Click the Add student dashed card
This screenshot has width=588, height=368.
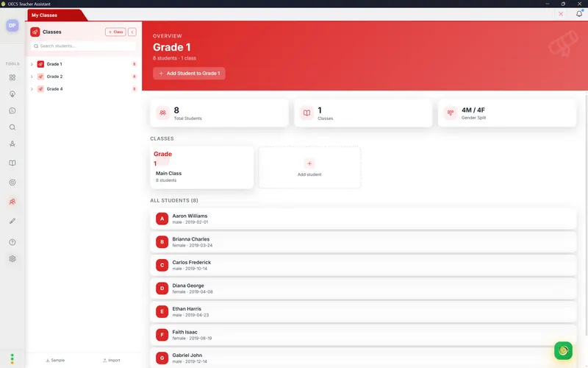[x=309, y=168]
